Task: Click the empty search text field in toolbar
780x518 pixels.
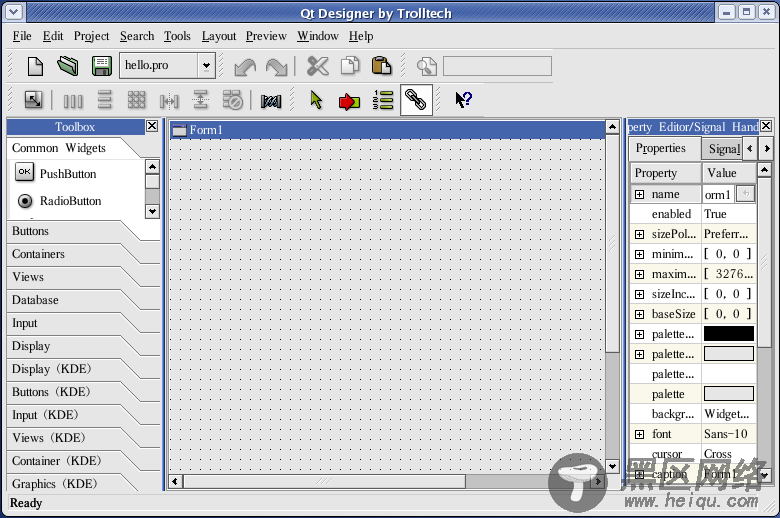Action: pos(497,66)
